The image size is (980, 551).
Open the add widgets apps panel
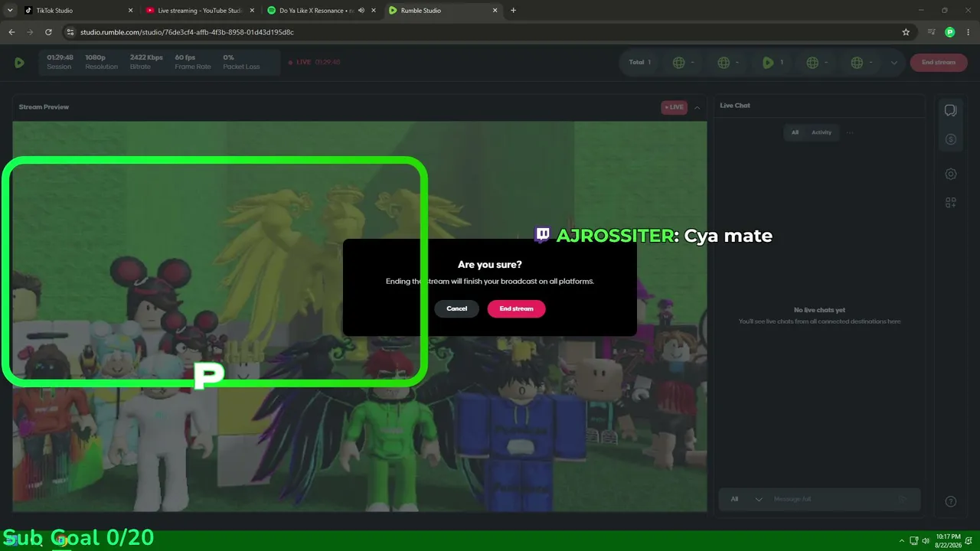pyautogui.click(x=951, y=203)
